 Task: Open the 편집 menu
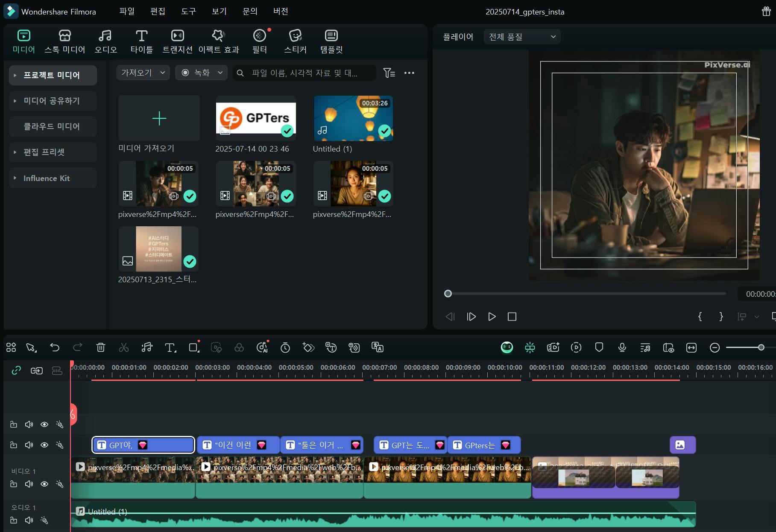coord(158,12)
